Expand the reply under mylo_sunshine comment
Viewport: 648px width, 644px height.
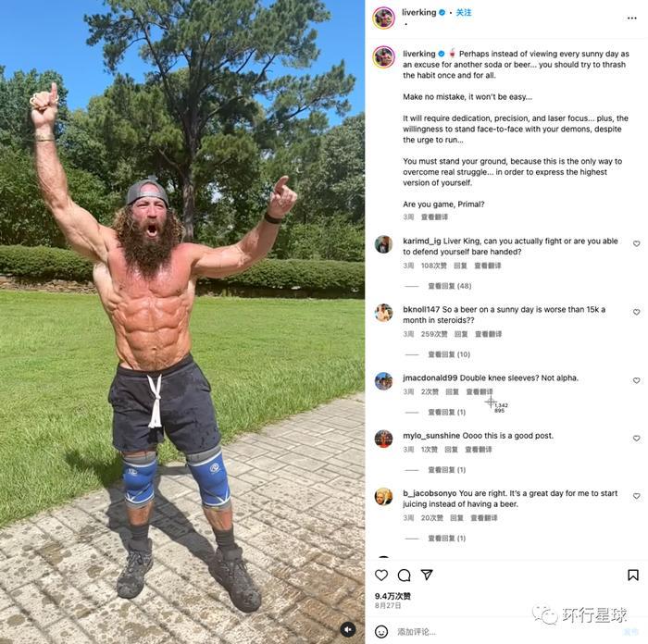click(447, 470)
